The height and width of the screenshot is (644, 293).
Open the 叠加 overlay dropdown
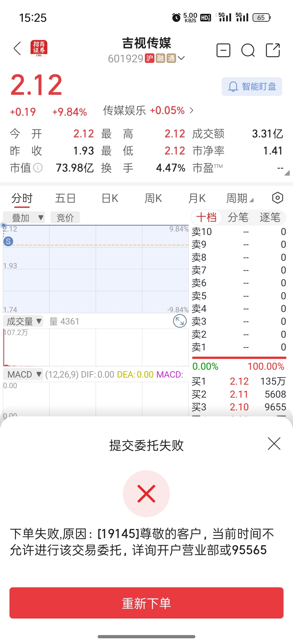(x=24, y=217)
